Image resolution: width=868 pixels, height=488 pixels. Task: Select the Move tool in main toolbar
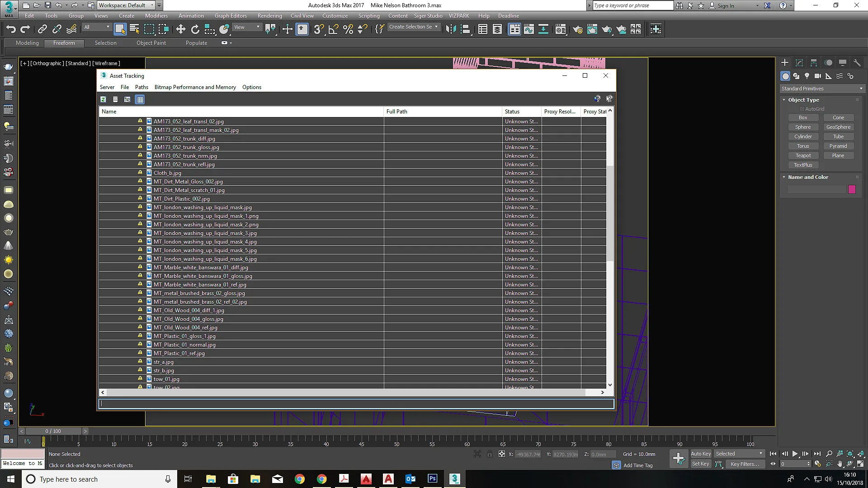point(180,29)
